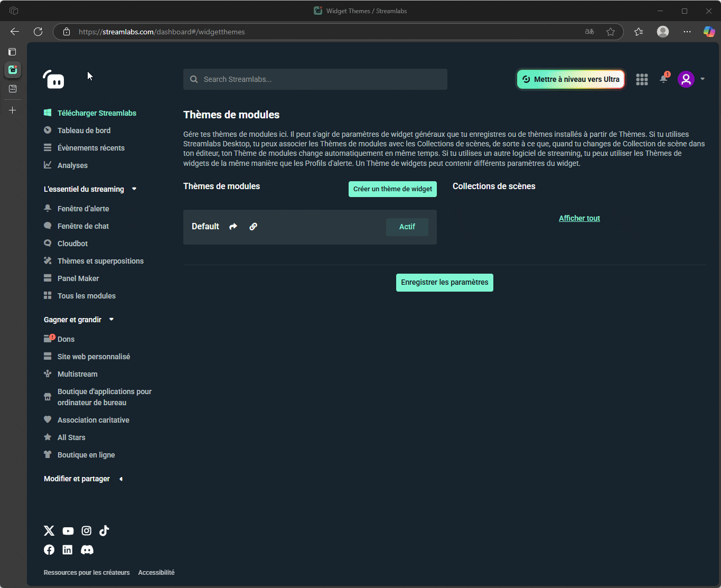Open the Facebook social icon
The width and height of the screenshot is (721, 588).
click(49, 550)
